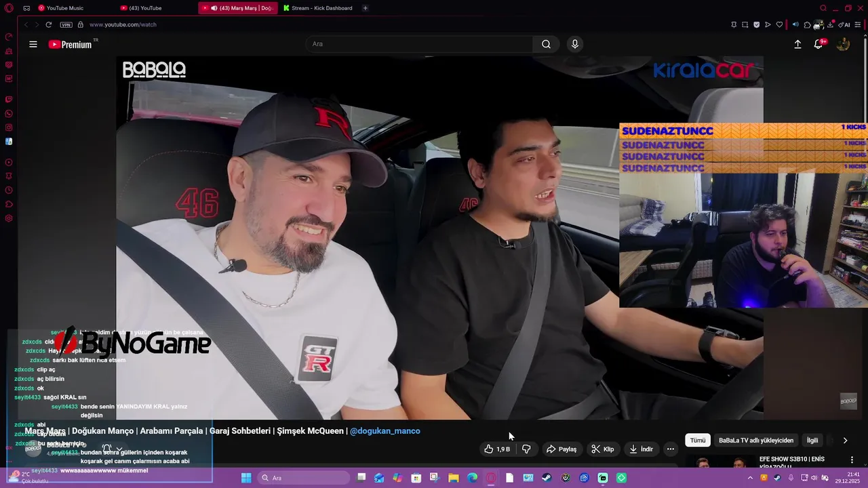Screen dimensions: 868x488
Task: Go forward to the next page
Action: (37, 24)
